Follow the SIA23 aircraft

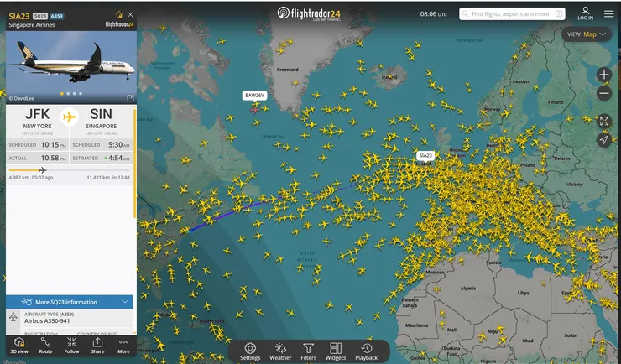[71, 346]
